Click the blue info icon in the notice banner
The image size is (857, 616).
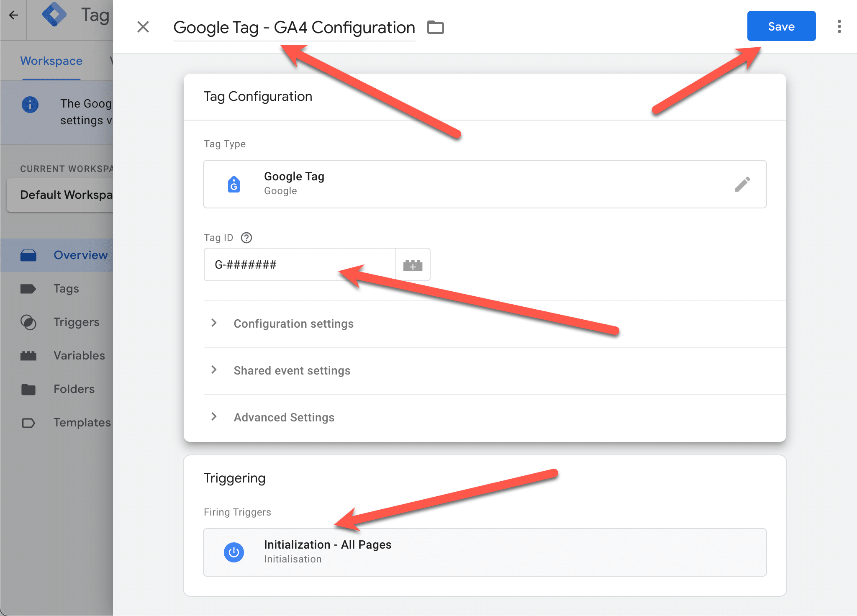click(30, 105)
